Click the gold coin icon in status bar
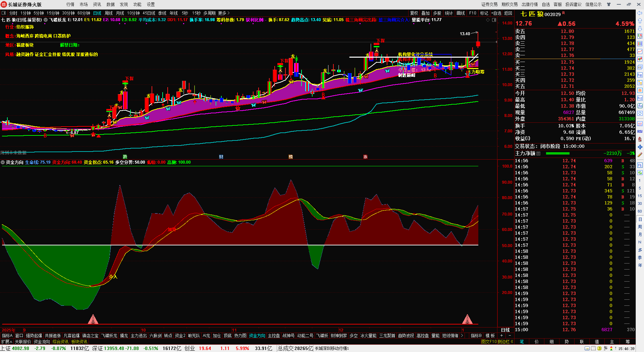Viewport: 644px width, 352px height. 599,349
